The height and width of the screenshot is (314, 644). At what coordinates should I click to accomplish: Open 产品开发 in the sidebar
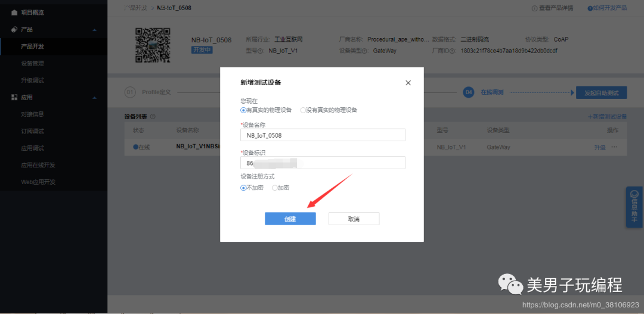click(32, 46)
